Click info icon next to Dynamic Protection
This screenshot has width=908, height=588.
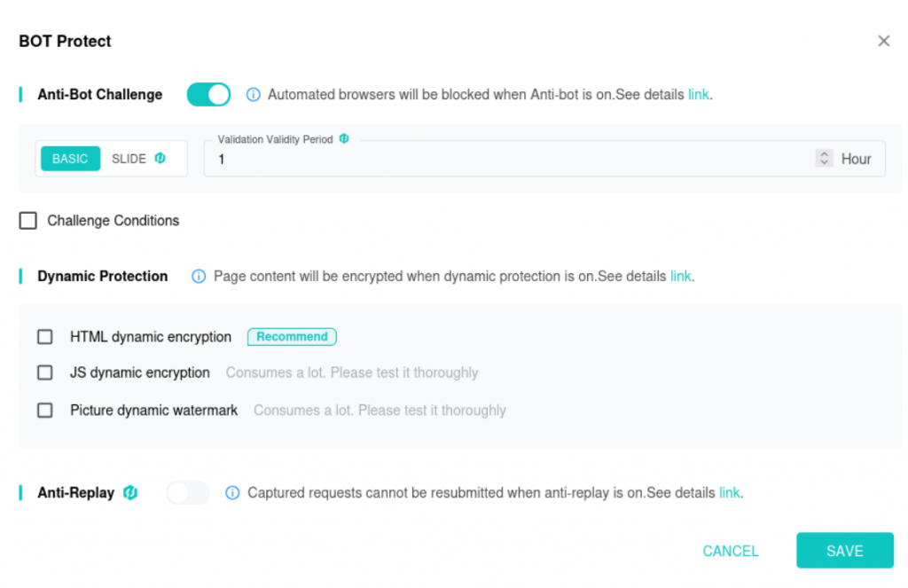click(199, 277)
